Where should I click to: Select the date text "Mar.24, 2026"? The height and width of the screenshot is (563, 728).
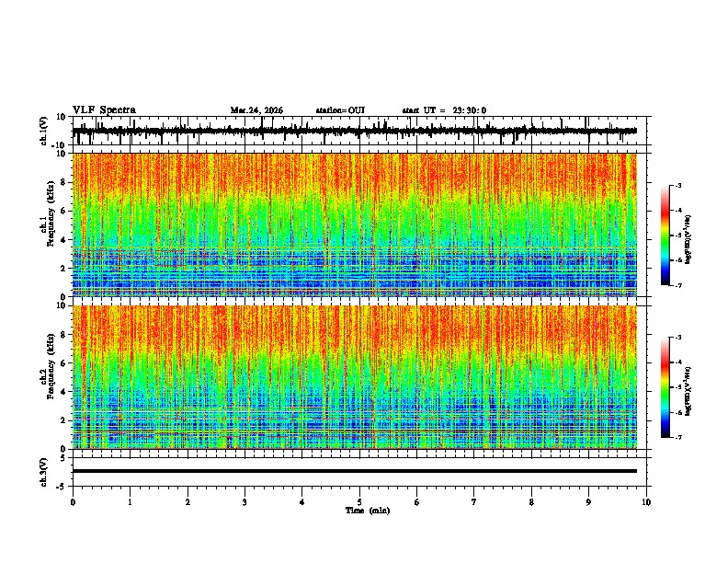point(256,110)
